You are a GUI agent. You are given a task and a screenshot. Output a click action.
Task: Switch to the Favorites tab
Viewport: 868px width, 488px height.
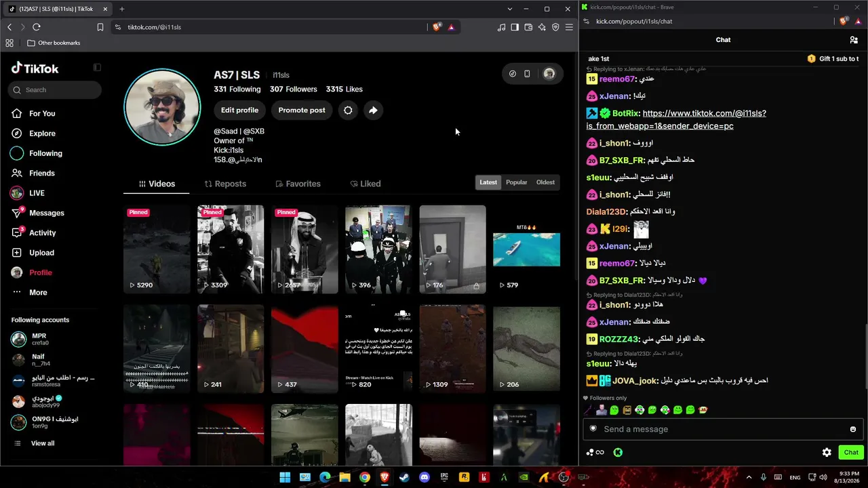coord(298,184)
